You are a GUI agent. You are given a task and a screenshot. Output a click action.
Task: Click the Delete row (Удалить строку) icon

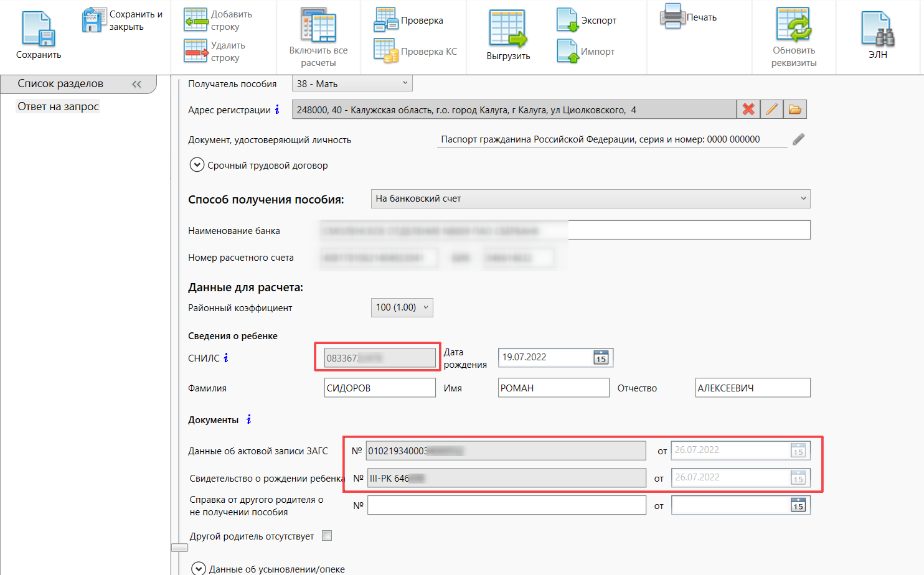click(x=196, y=51)
